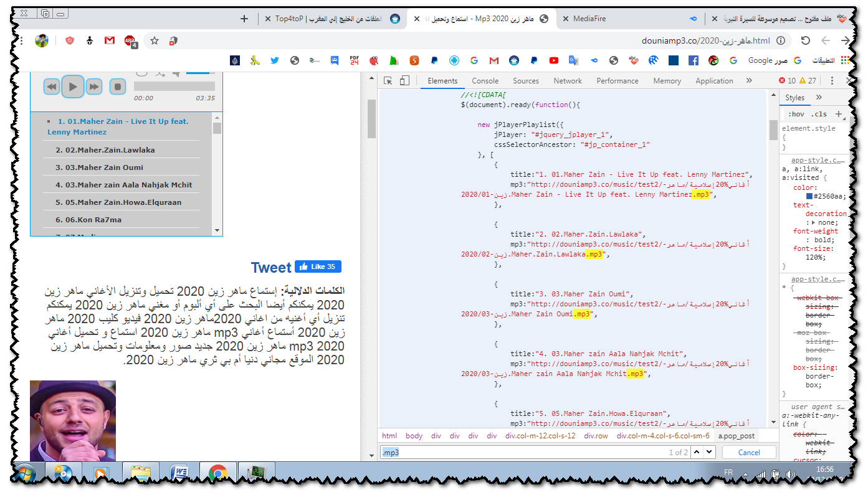Screen dimensions: 868x495
Task: Click the inspect element picker icon
Action: pos(388,81)
